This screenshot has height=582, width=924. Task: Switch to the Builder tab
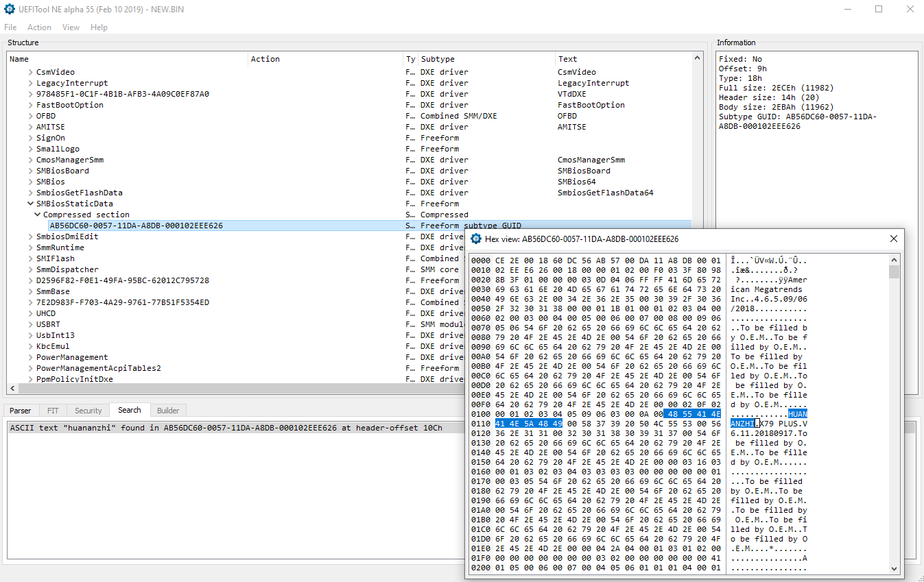pyautogui.click(x=168, y=411)
